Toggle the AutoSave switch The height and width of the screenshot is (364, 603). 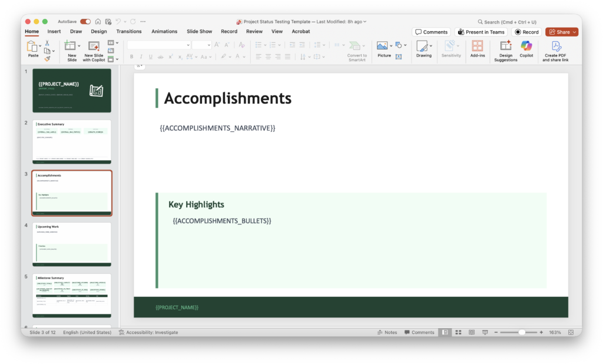tap(85, 21)
